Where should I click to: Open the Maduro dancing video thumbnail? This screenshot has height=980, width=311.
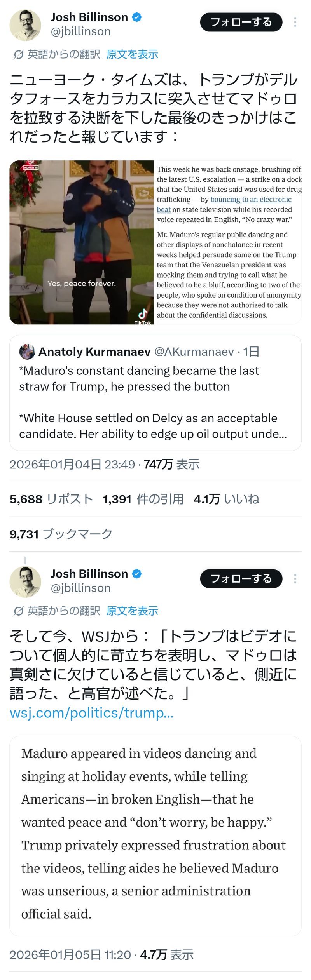(82, 242)
